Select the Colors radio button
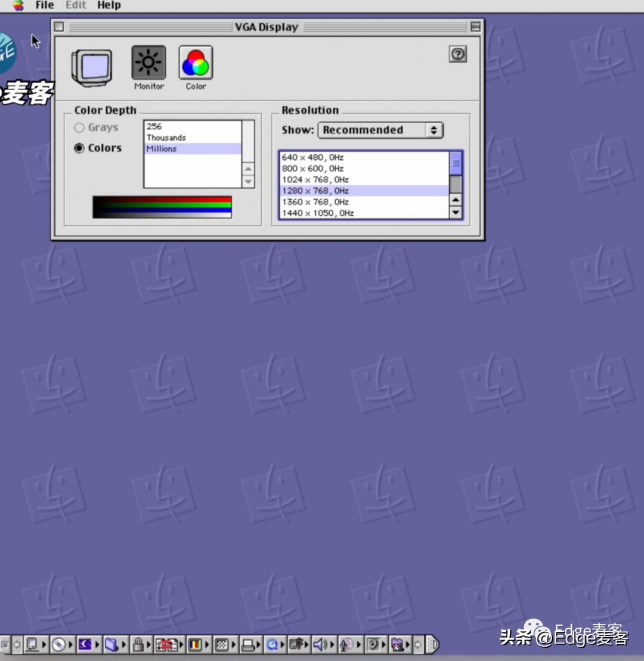The height and width of the screenshot is (661, 644). coord(79,148)
